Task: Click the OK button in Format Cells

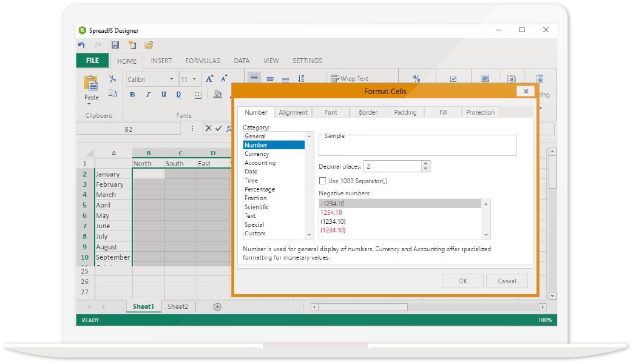Action: (x=462, y=281)
